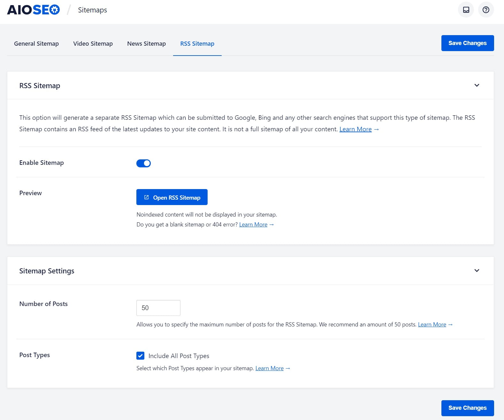The image size is (504, 420).
Task: Switch to the General Sitemap tab
Action: tap(36, 44)
